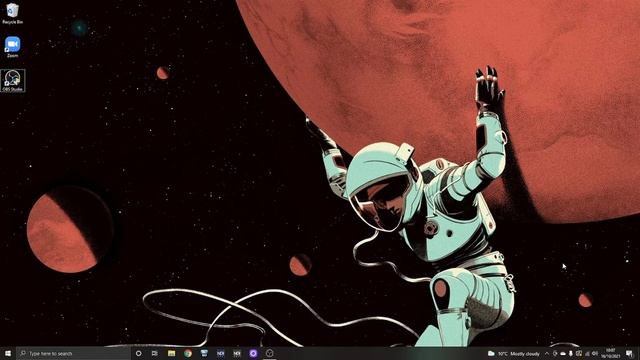
Task: Open the 'Mostly cloudy' weather widget
Action: click(x=514, y=353)
